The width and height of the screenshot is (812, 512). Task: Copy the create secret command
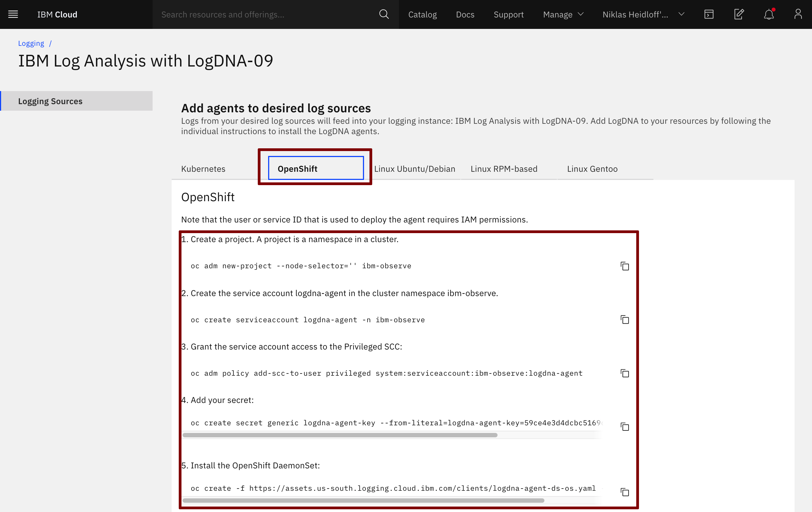coord(625,427)
